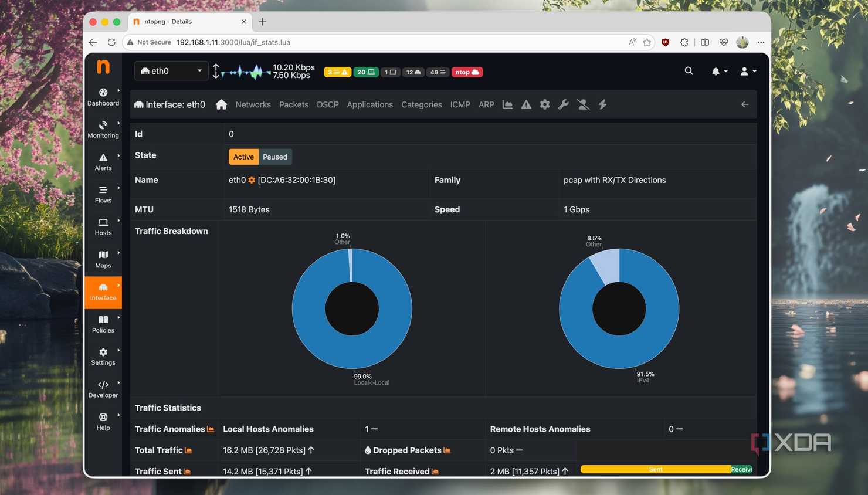This screenshot has width=868, height=495.
Task: Open the user account dropdown
Action: click(x=748, y=71)
